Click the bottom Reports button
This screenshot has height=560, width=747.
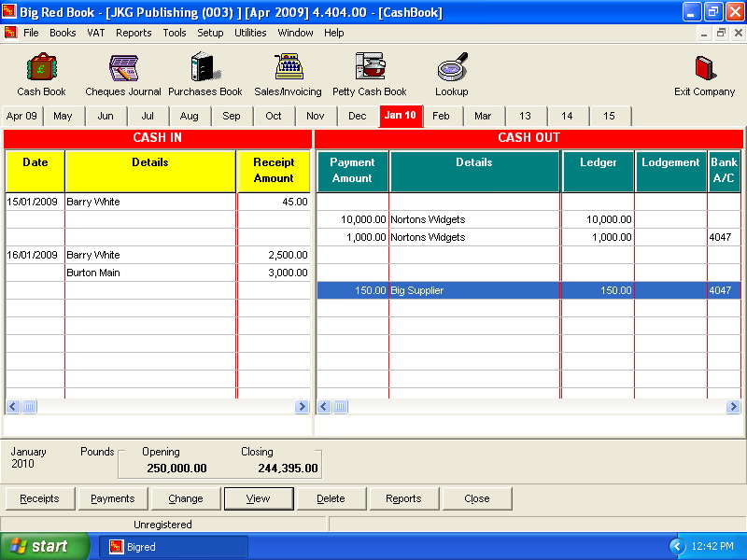click(404, 498)
